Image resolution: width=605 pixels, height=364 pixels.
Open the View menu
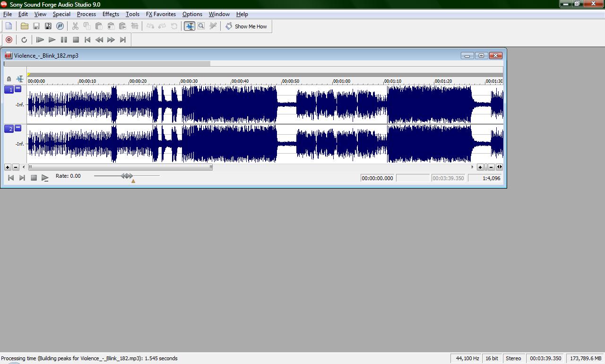coord(40,14)
